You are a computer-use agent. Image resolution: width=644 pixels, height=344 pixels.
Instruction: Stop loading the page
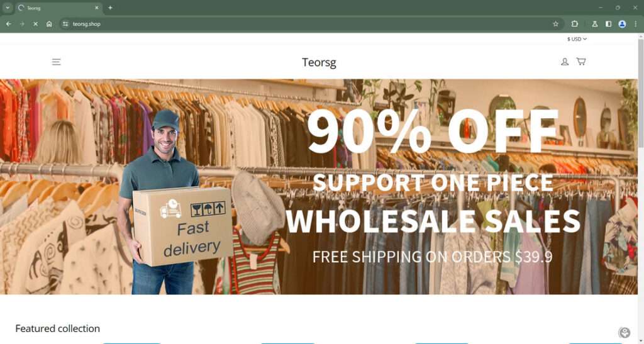click(35, 24)
